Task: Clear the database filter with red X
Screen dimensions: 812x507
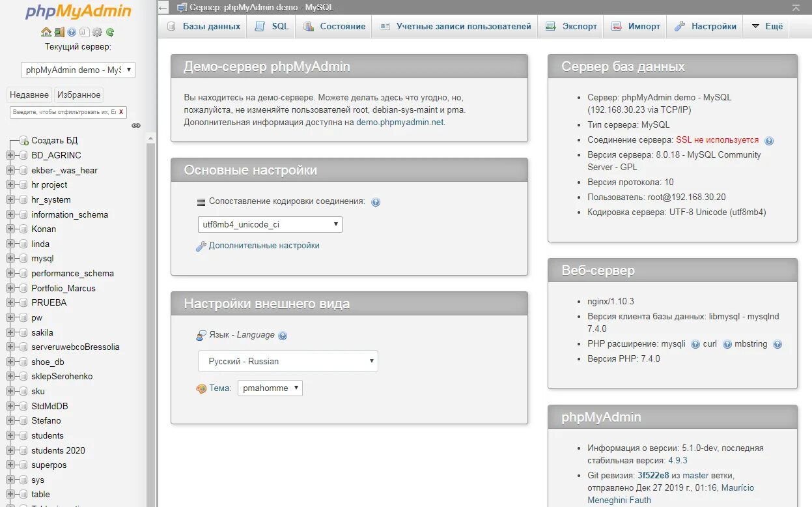Action: click(121, 112)
